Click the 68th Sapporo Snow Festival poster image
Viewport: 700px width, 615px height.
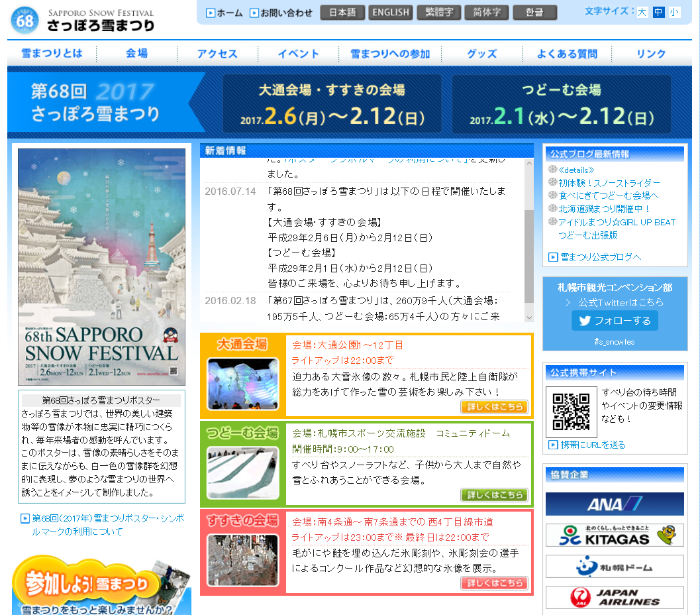tap(101, 266)
